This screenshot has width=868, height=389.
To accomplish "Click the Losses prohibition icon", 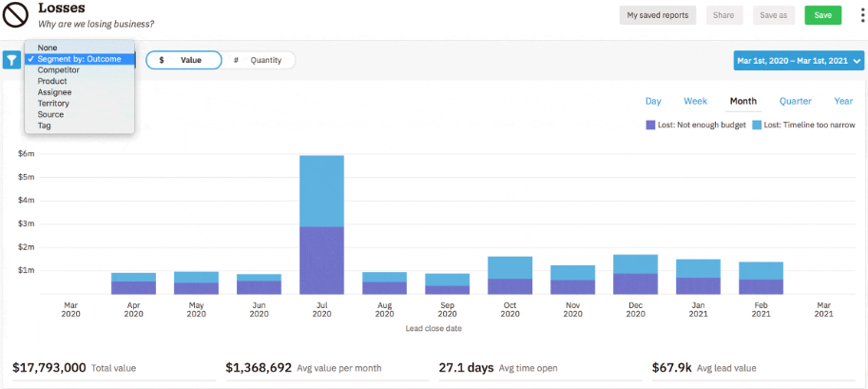I will (x=16, y=14).
